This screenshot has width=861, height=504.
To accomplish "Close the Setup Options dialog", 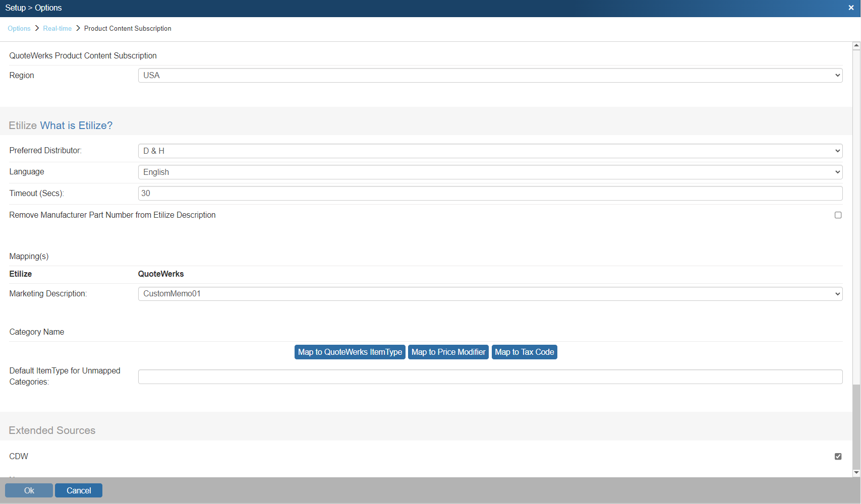I will coord(851,8).
